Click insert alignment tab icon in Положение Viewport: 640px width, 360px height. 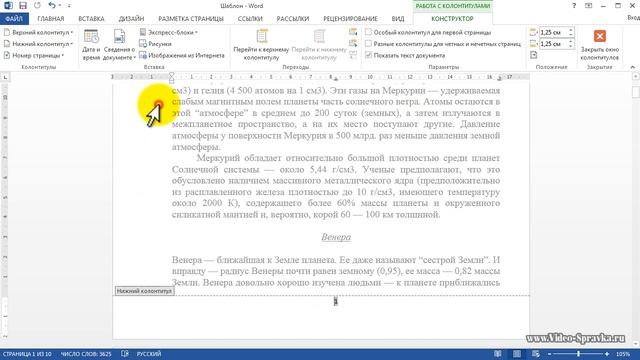[534, 55]
